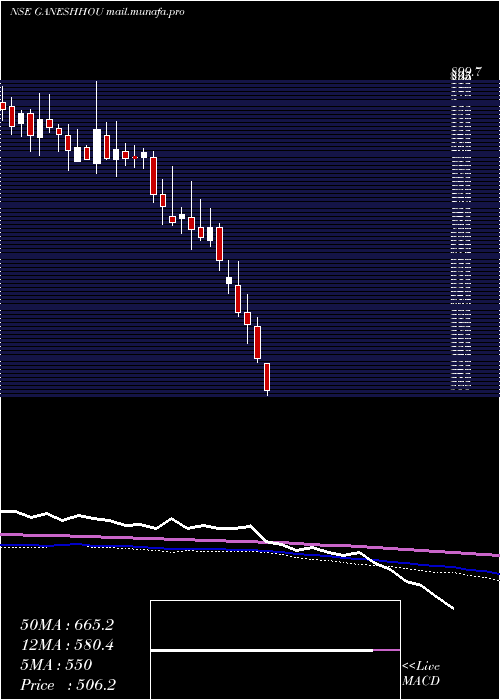Click the 50MA : 665.2 value
This screenshot has width=500, height=700.
pyautogui.click(x=67, y=625)
